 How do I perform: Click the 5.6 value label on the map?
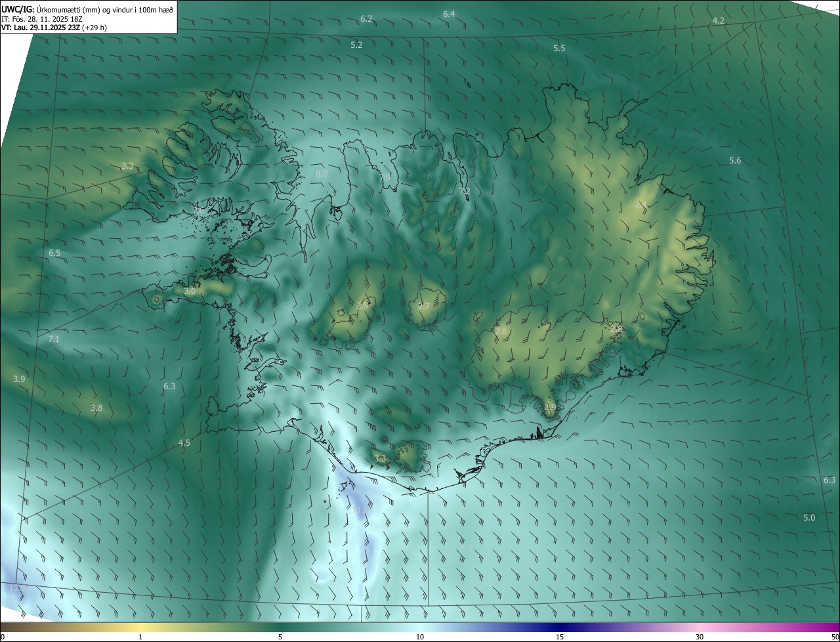(x=735, y=161)
